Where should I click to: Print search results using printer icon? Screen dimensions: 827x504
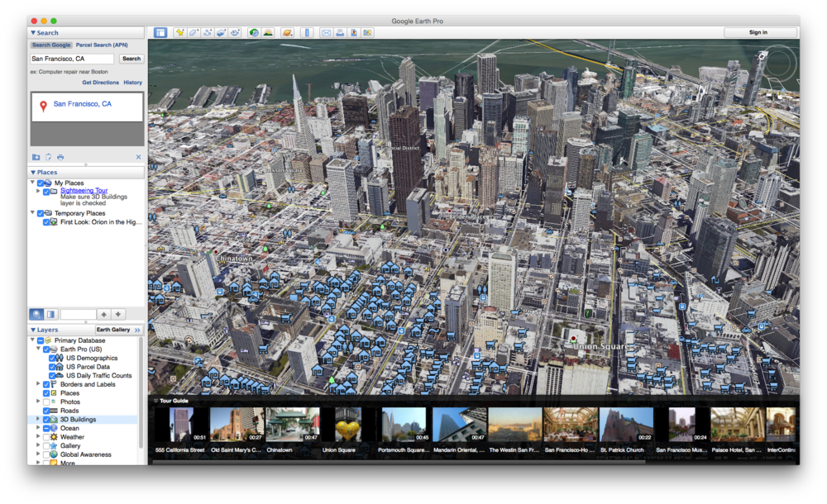pyautogui.click(x=60, y=157)
